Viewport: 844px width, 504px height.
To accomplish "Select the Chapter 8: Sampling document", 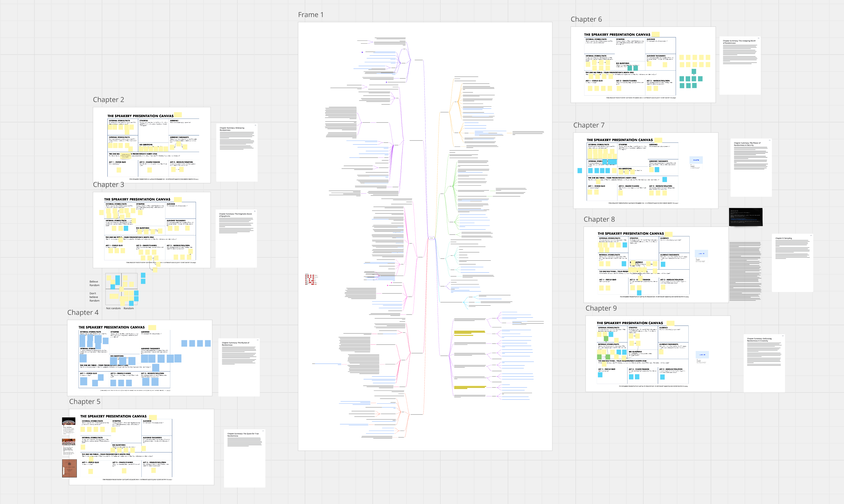I will coord(792,263).
